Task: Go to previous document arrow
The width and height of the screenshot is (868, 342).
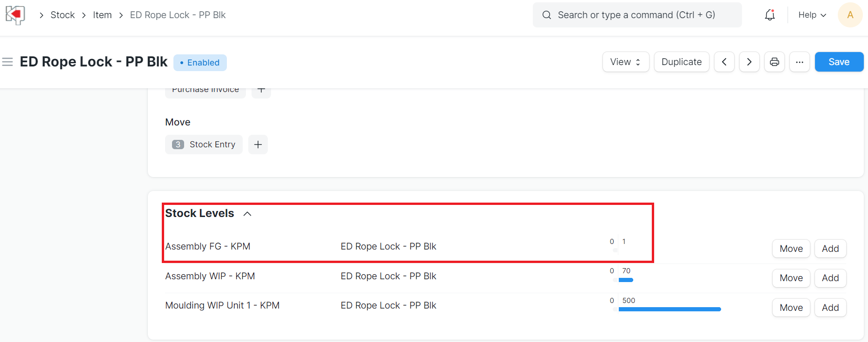Action: [724, 62]
